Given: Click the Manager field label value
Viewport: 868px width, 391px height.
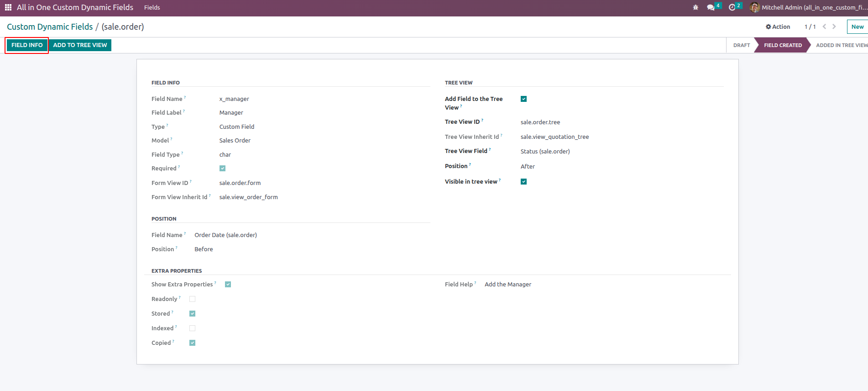Looking at the screenshot, I should click(231, 112).
